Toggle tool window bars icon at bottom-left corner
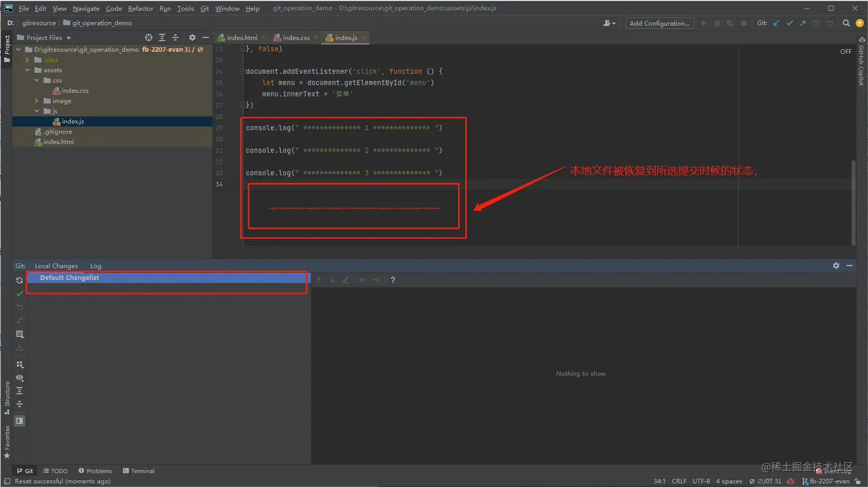The height and width of the screenshot is (487, 868). pos(7,481)
